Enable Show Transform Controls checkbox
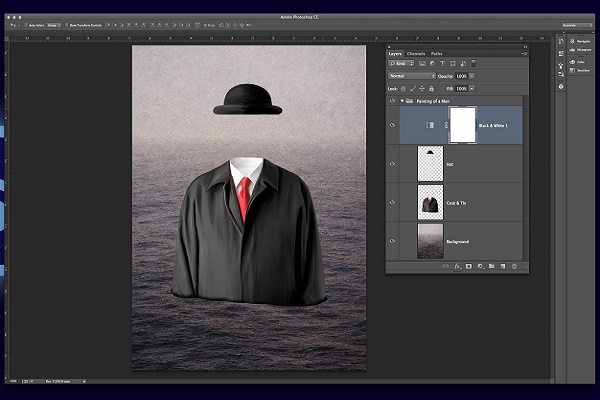Image resolution: width=600 pixels, height=400 pixels. pyautogui.click(x=66, y=25)
